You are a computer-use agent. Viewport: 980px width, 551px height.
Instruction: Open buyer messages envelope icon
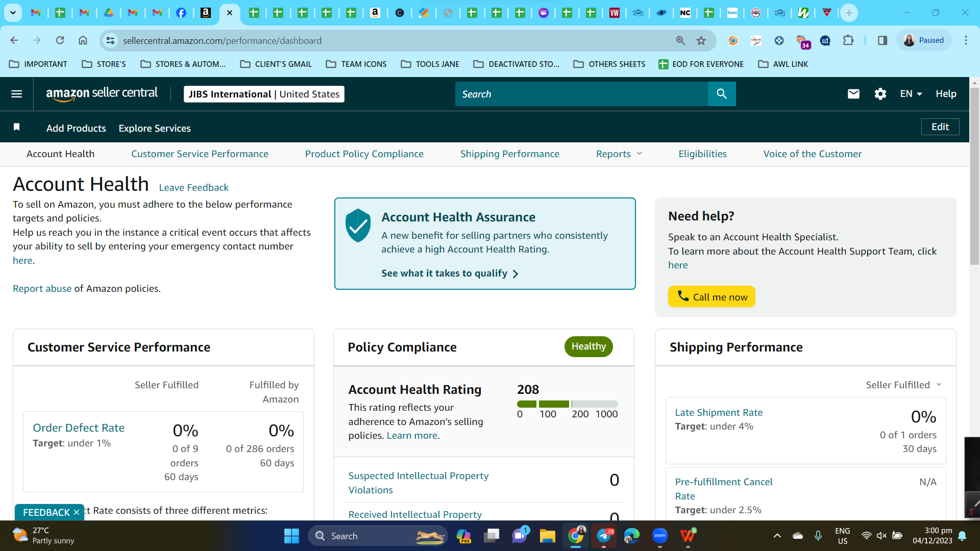[853, 94]
